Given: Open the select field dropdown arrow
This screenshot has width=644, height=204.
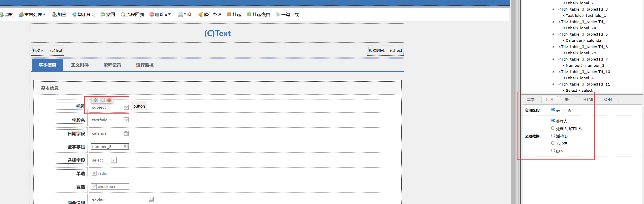Looking at the screenshot, I should 114,160.
